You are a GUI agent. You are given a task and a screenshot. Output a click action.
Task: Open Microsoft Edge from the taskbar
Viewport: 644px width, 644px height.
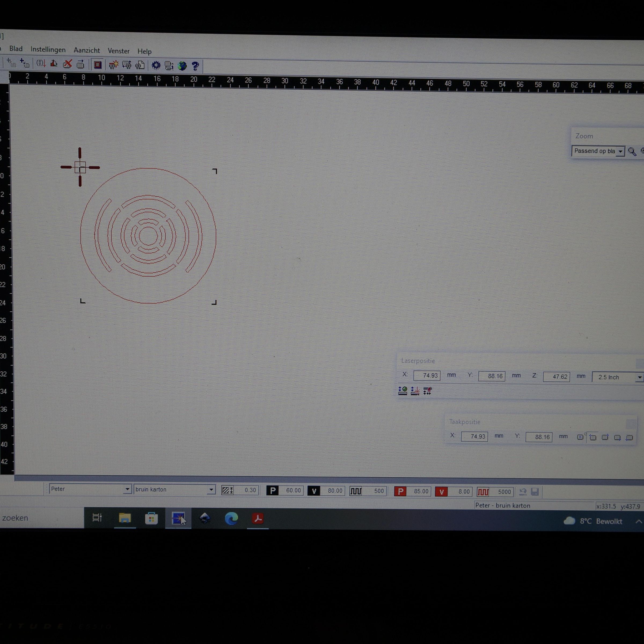click(231, 519)
